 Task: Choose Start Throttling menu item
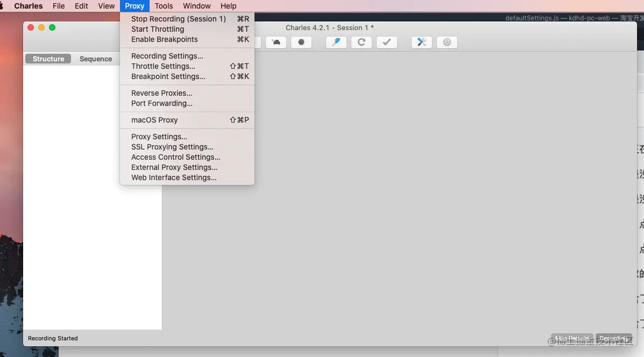(x=187, y=29)
